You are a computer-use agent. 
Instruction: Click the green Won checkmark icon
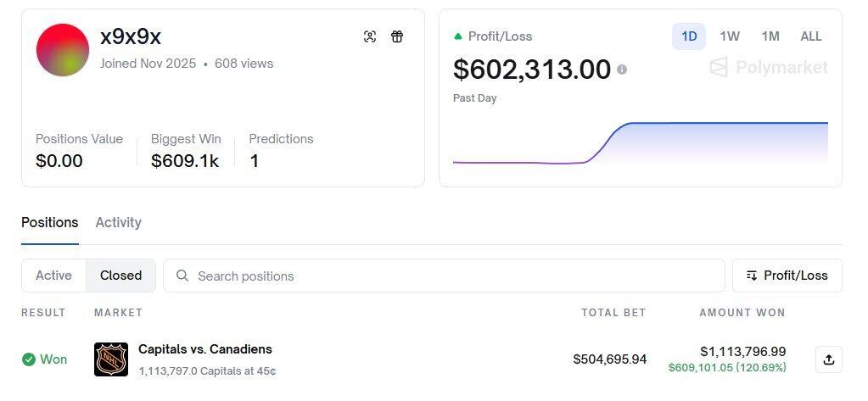point(29,359)
